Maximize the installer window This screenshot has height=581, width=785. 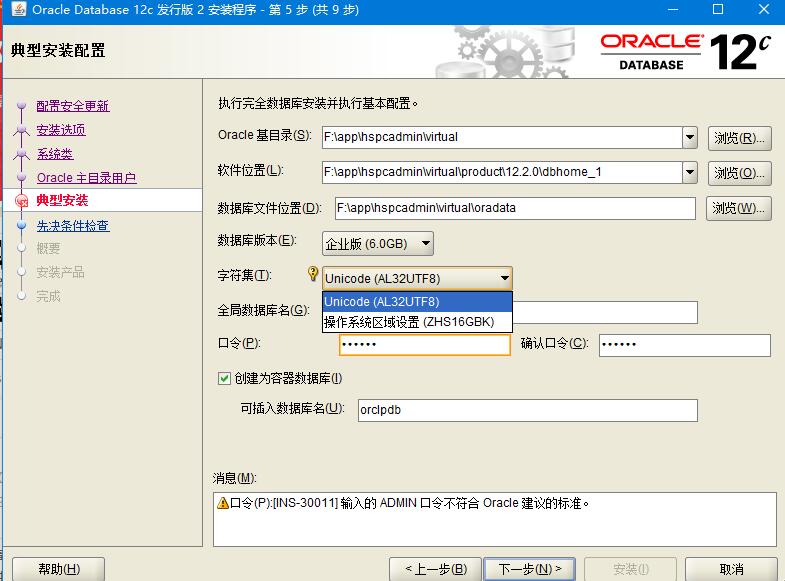(717, 9)
